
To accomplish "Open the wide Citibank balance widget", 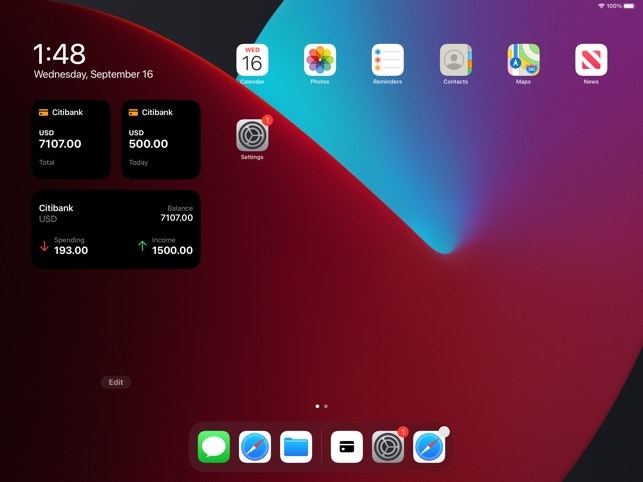I will click(116, 229).
